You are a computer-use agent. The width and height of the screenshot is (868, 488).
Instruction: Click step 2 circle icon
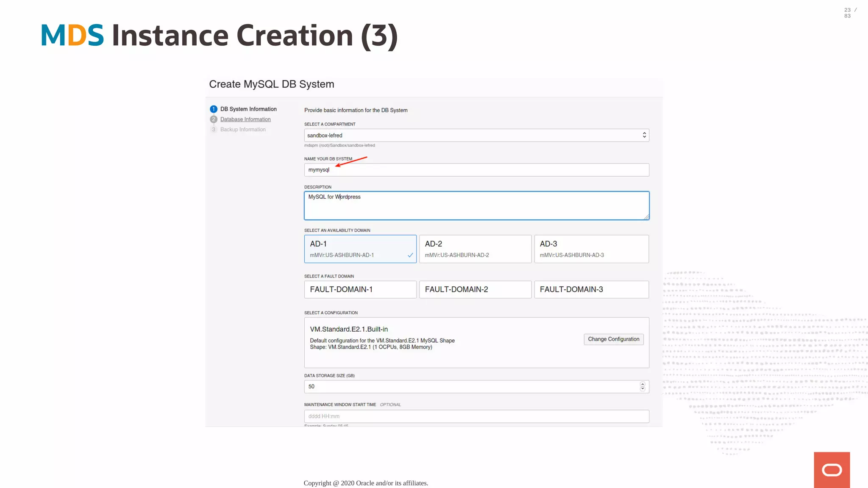click(214, 119)
